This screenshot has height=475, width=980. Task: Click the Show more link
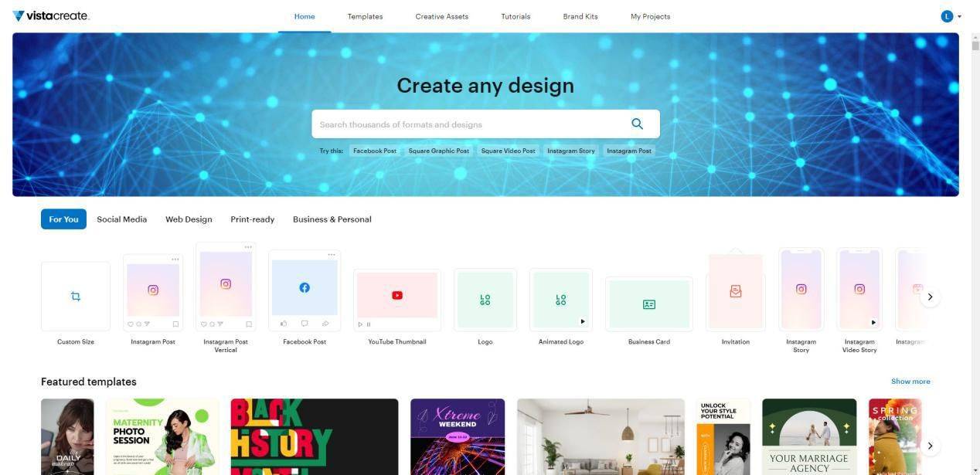[x=910, y=382]
